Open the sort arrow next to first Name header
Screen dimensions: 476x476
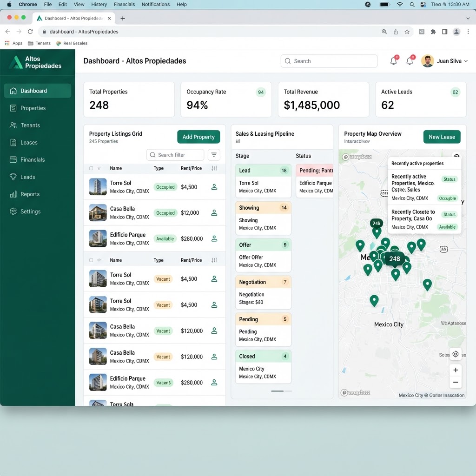[99, 168]
